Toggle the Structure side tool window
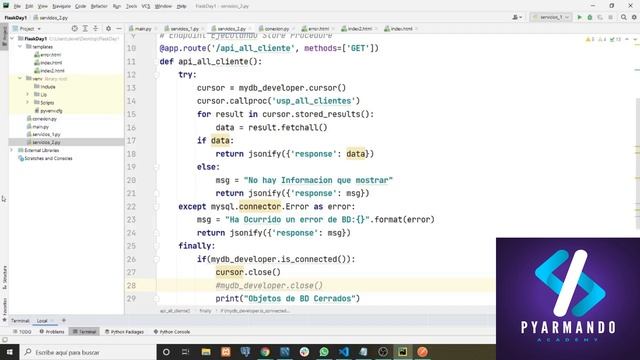Image resolution: width=640 pixels, height=360 pixels. (4, 278)
